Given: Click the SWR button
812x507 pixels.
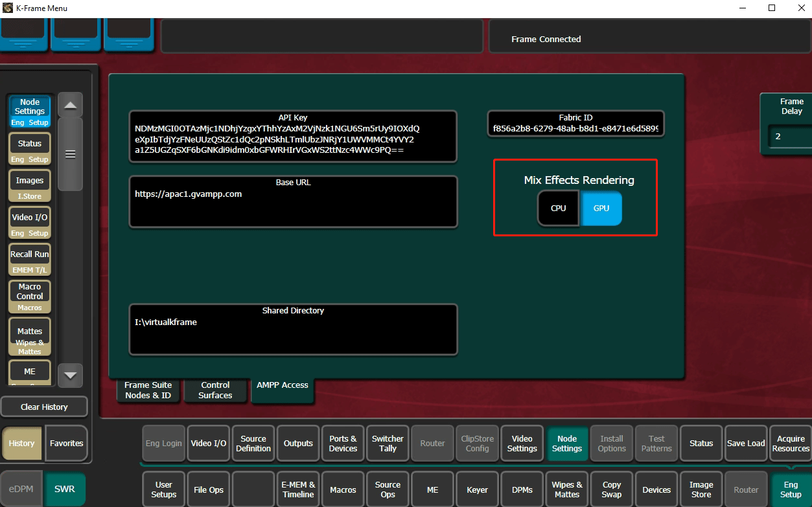Looking at the screenshot, I should [64, 490].
